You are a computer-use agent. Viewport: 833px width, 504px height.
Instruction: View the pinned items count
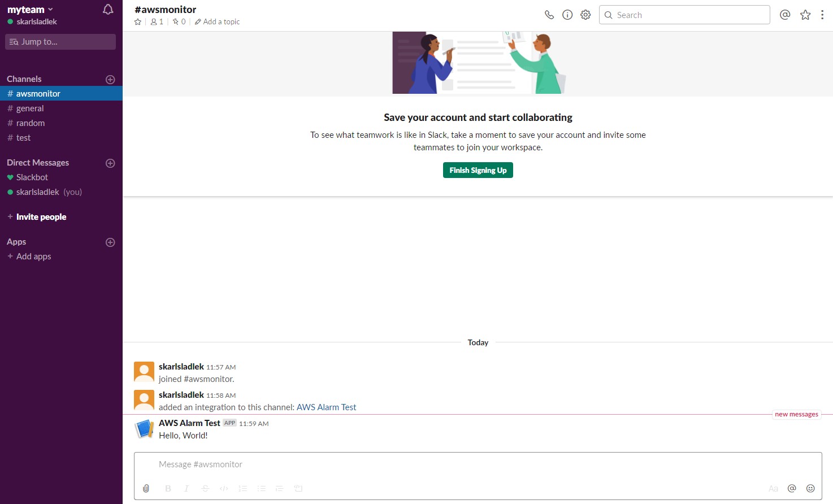coord(179,21)
